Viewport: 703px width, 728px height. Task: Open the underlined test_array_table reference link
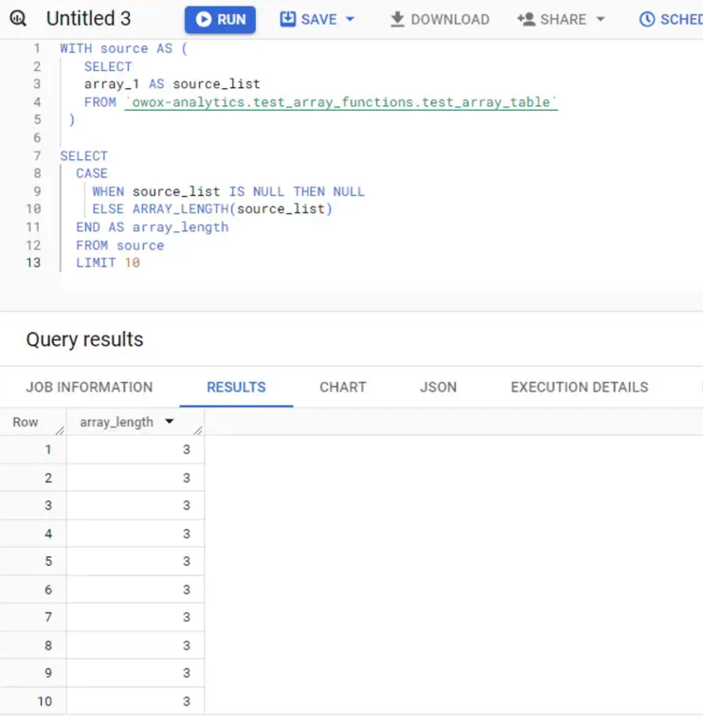(x=341, y=102)
